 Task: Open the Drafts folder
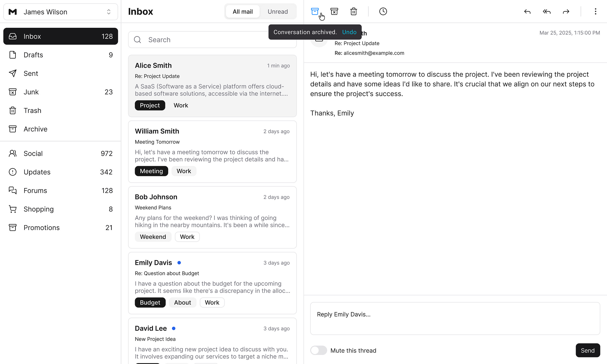61,55
